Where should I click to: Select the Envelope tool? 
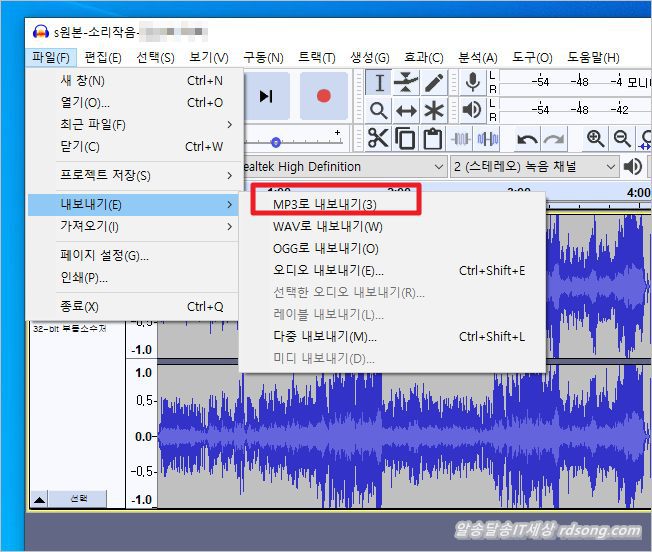(x=406, y=82)
